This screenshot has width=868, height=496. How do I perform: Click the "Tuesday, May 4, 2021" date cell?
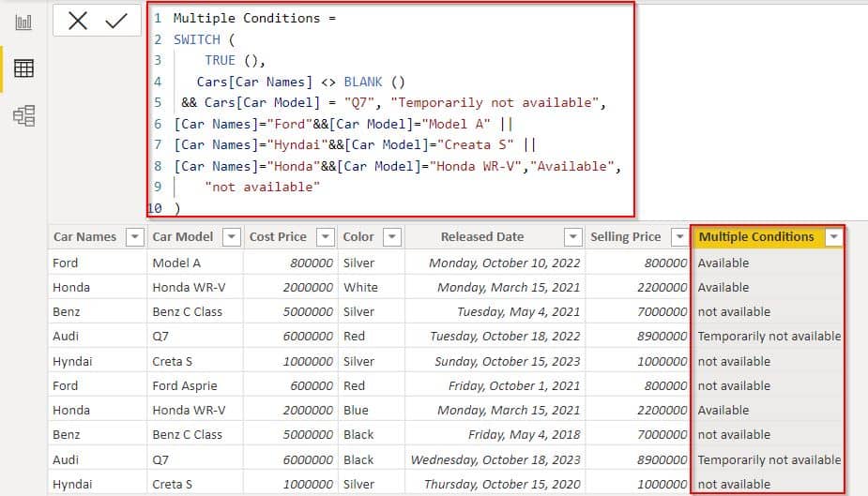(519, 312)
